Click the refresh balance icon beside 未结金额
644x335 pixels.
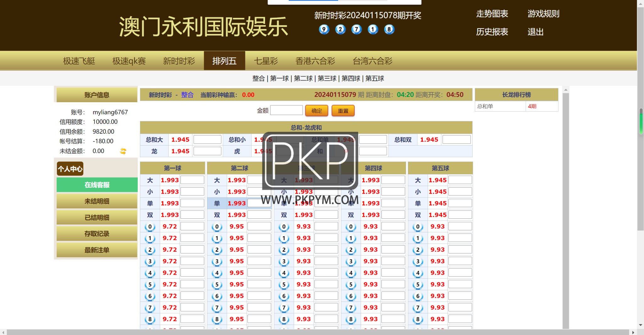point(123,151)
